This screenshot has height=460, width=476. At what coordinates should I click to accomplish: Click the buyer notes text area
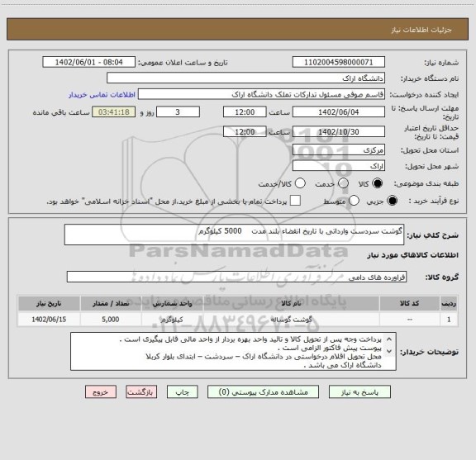[x=233, y=351]
